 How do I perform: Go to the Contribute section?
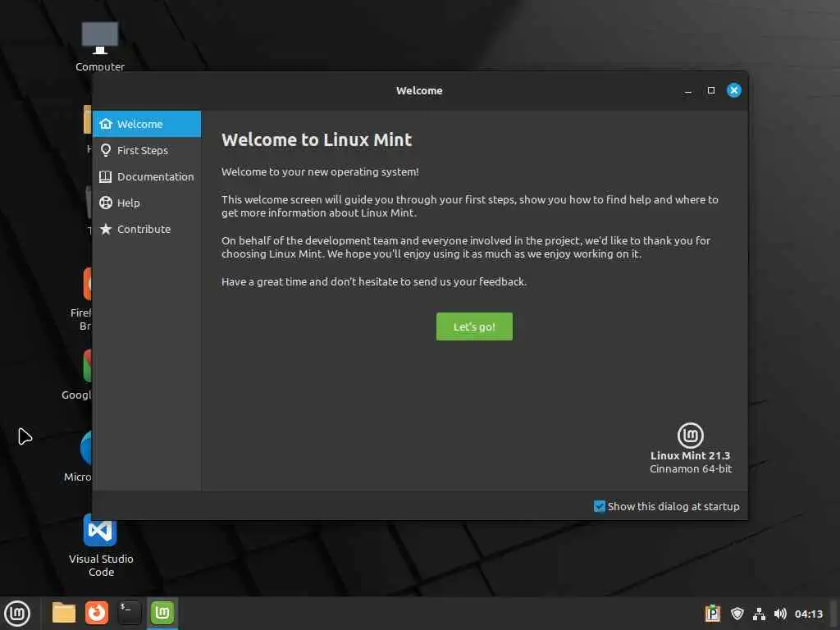point(147,230)
